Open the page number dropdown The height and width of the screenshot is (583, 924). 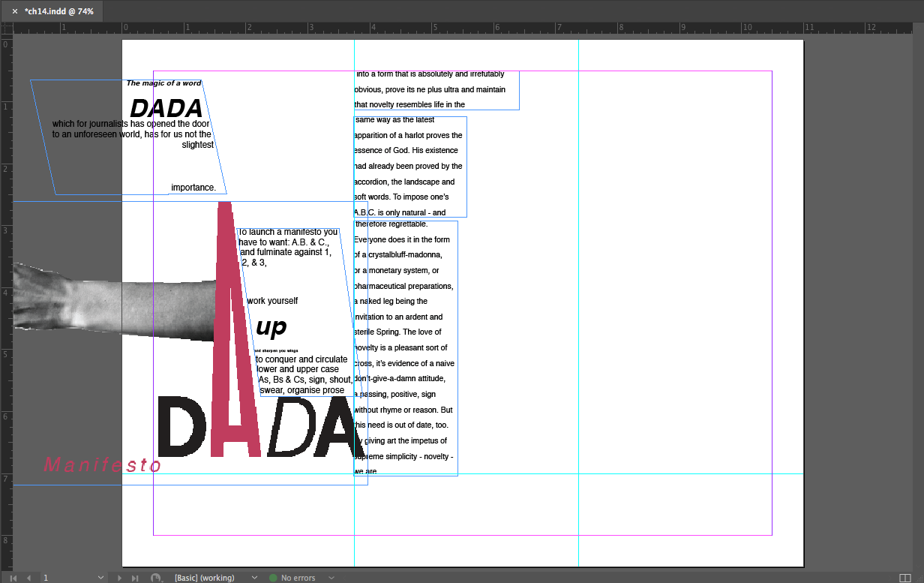click(101, 578)
